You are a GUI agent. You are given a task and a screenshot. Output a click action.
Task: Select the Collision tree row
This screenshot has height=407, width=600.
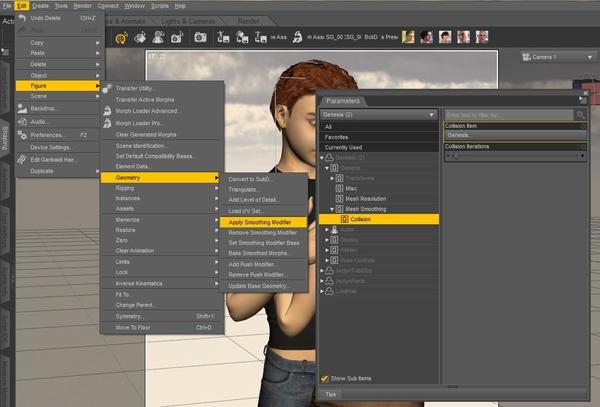(x=379, y=219)
